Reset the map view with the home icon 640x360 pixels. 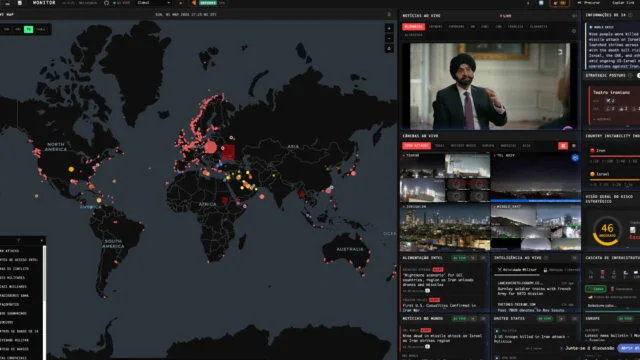pos(389,49)
